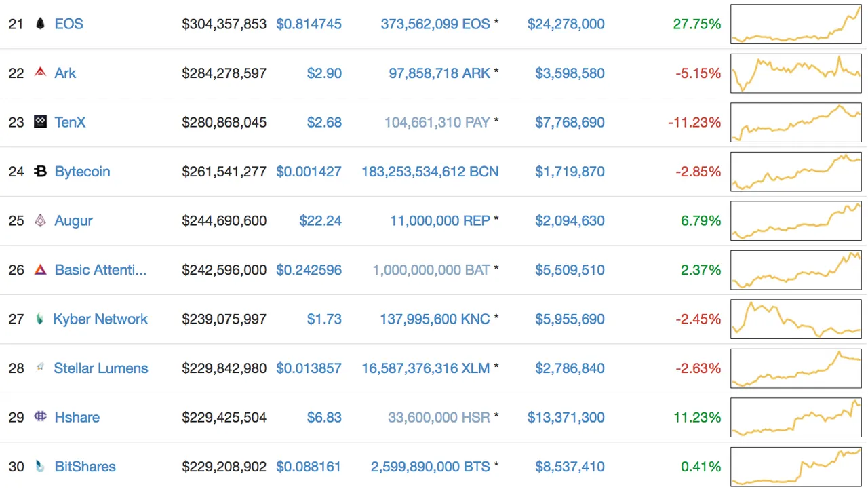Open the Hshare price sparkline chart
The height and width of the screenshot is (489, 868).
point(796,417)
